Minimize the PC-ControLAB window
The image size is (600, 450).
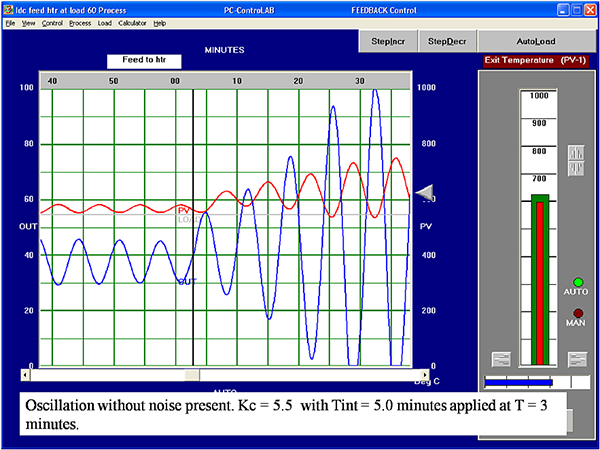point(563,10)
